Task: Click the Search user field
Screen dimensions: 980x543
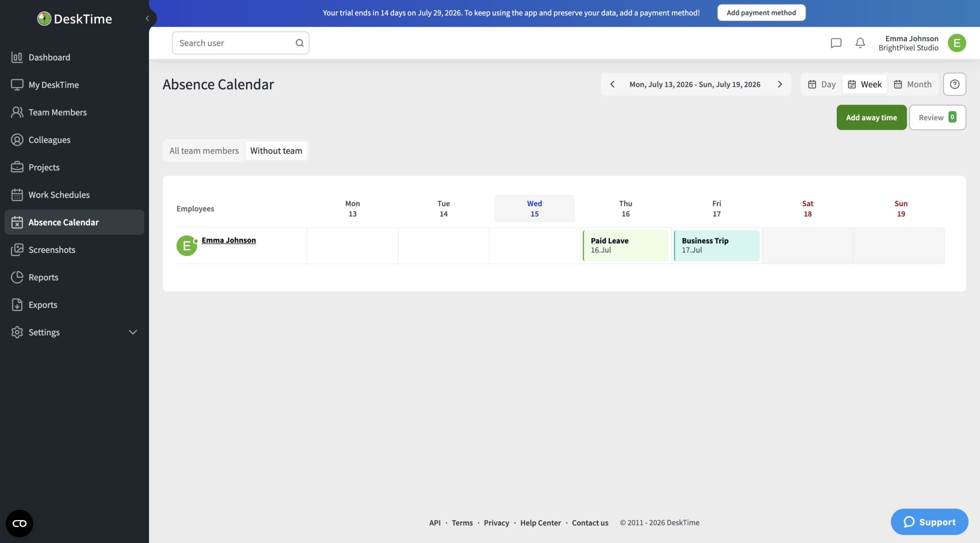Action: [x=240, y=43]
